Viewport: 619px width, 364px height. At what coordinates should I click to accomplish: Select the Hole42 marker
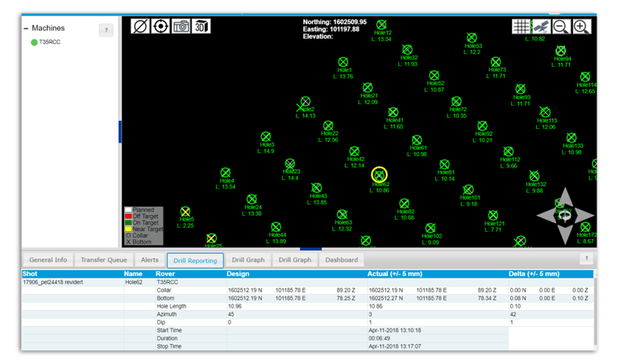[354, 151]
